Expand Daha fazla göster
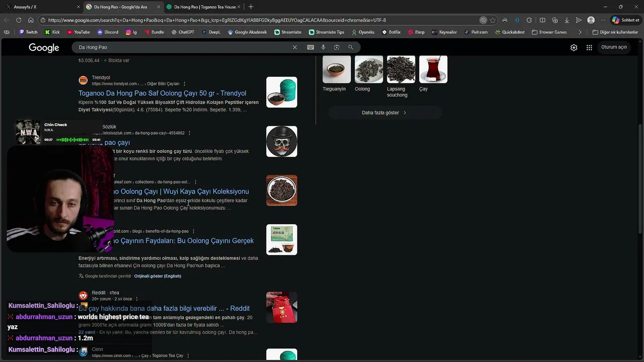Screen dimensions: 644x362 [x=384, y=113]
